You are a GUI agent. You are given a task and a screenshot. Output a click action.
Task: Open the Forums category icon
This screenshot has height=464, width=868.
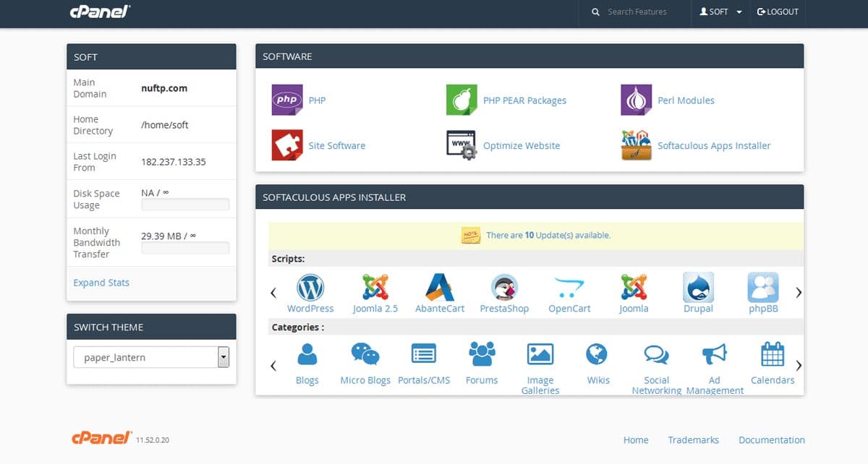482,354
